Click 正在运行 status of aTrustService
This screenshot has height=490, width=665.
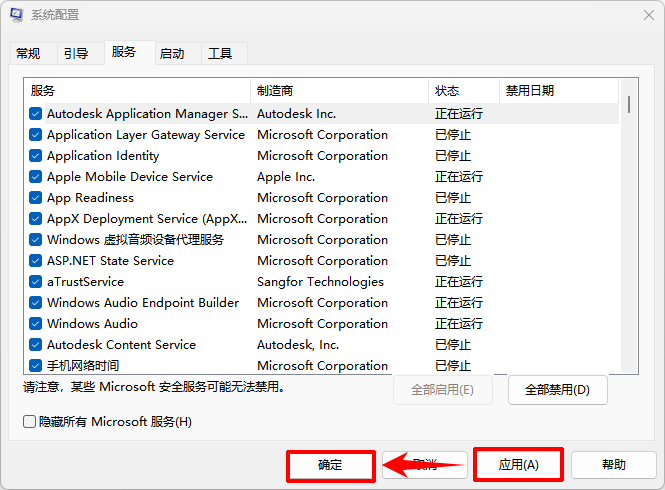click(x=458, y=282)
